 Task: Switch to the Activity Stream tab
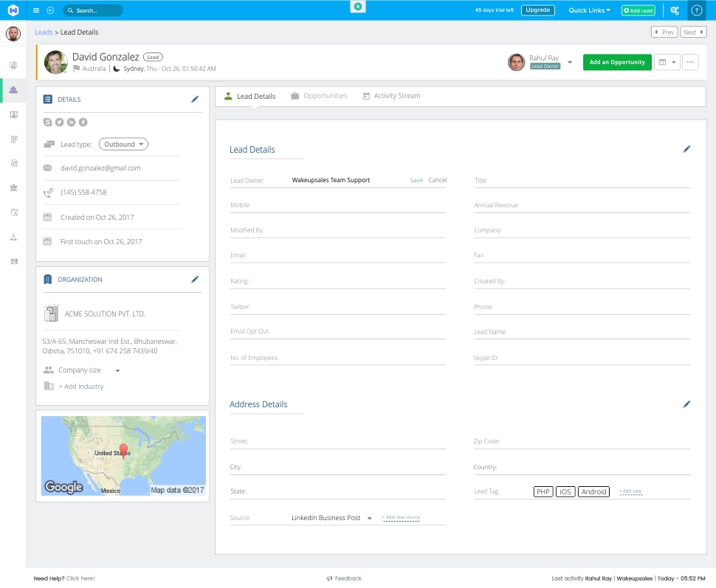391,96
